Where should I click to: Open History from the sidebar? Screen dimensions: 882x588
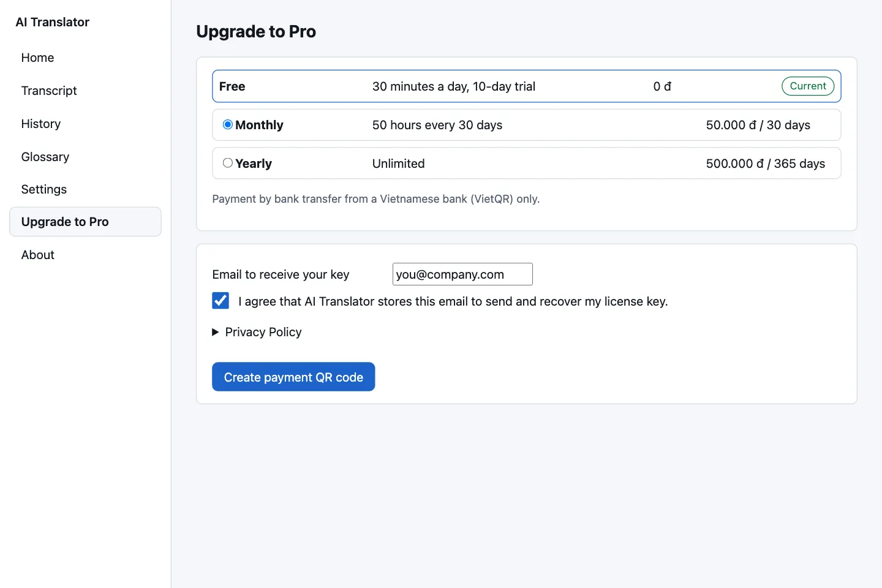85,124
